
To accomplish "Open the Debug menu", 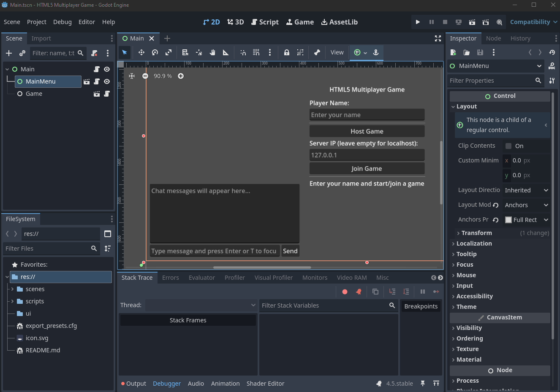I will coord(62,22).
